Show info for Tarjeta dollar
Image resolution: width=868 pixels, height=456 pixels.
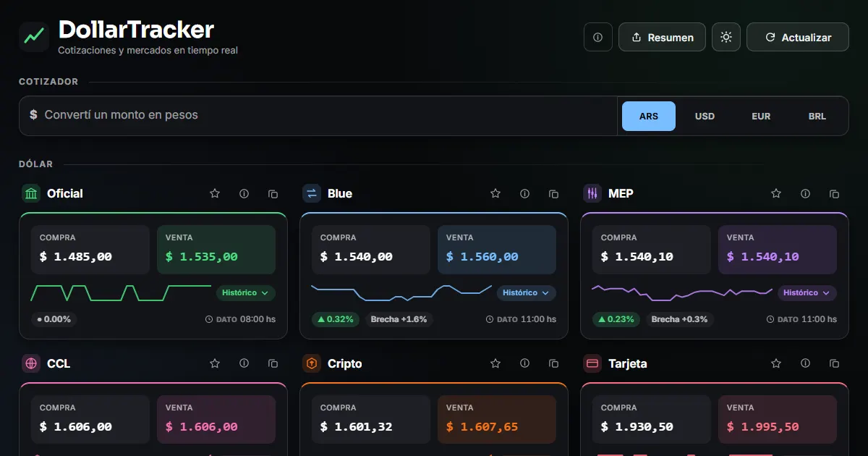click(x=805, y=363)
